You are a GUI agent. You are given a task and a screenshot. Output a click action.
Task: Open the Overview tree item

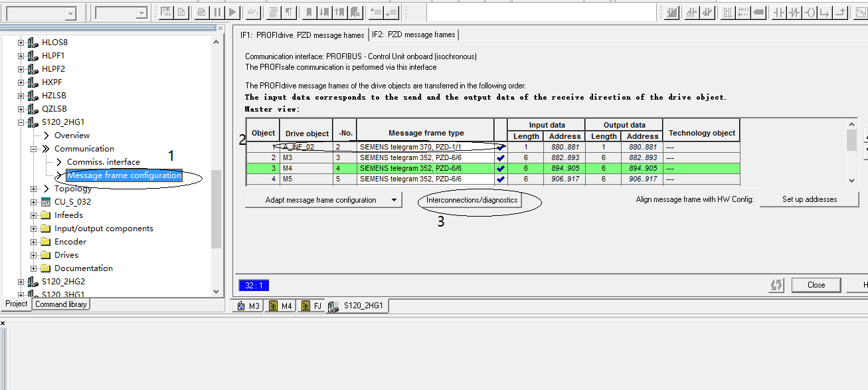(72, 136)
